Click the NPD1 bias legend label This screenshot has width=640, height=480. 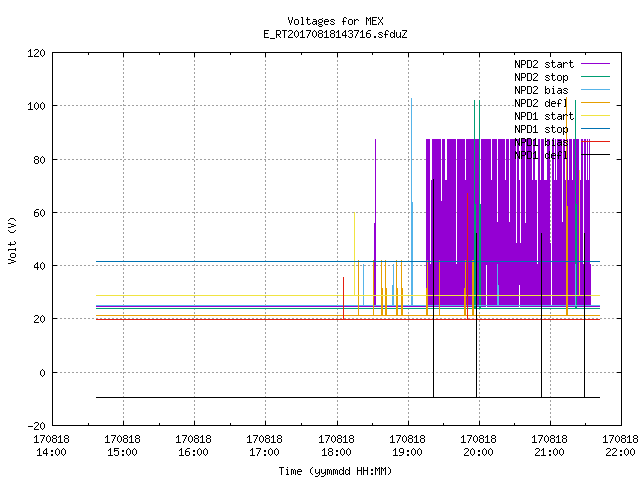pyautogui.click(x=541, y=142)
